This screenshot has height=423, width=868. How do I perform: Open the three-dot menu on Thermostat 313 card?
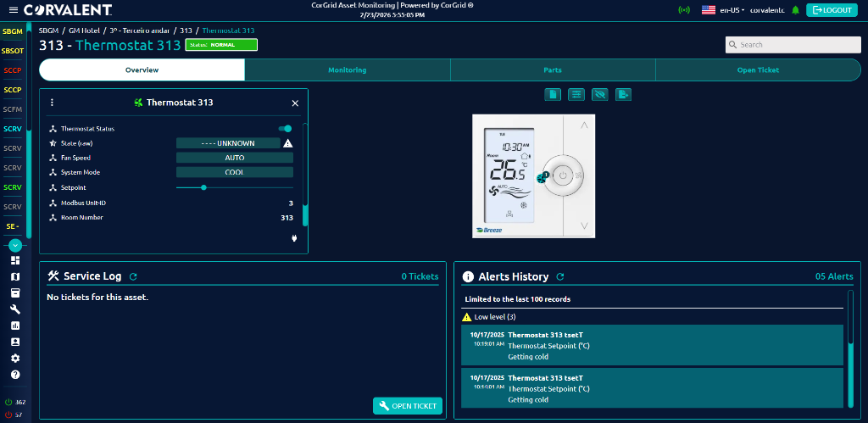point(52,103)
